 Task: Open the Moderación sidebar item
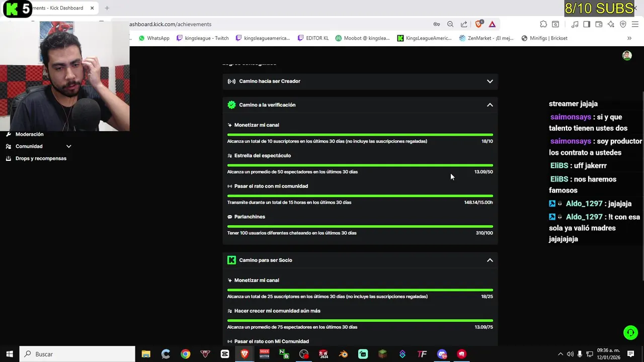[x=29, y=134]
